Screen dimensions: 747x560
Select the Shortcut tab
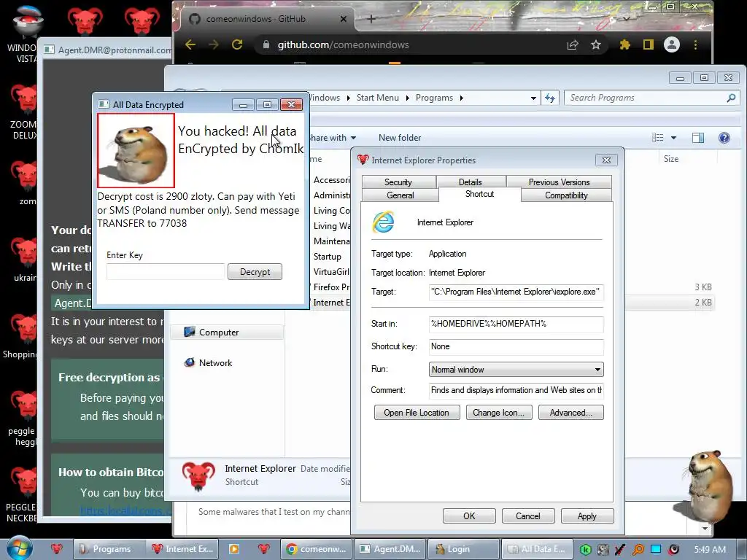[480, 194]
